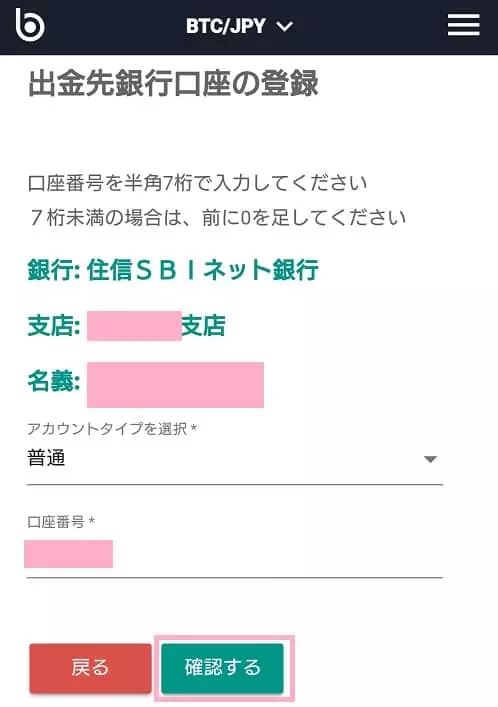
Task: Click the masked branch name box
Action: 134,326
